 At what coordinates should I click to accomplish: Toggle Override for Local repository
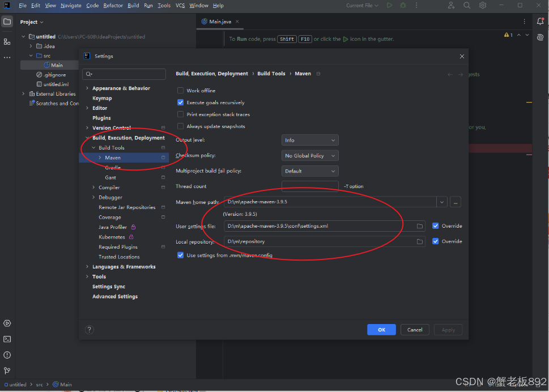436,241
